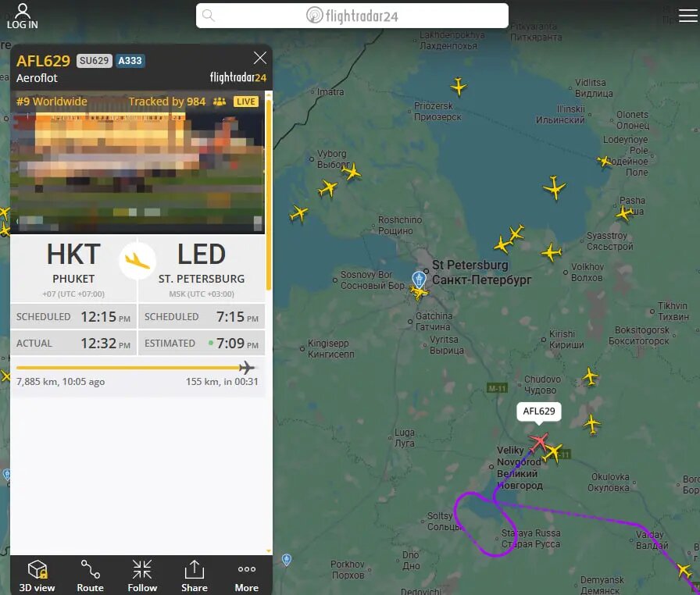Toggle the LIVE tracking badge
700x595 pixels.
point(247,102)
